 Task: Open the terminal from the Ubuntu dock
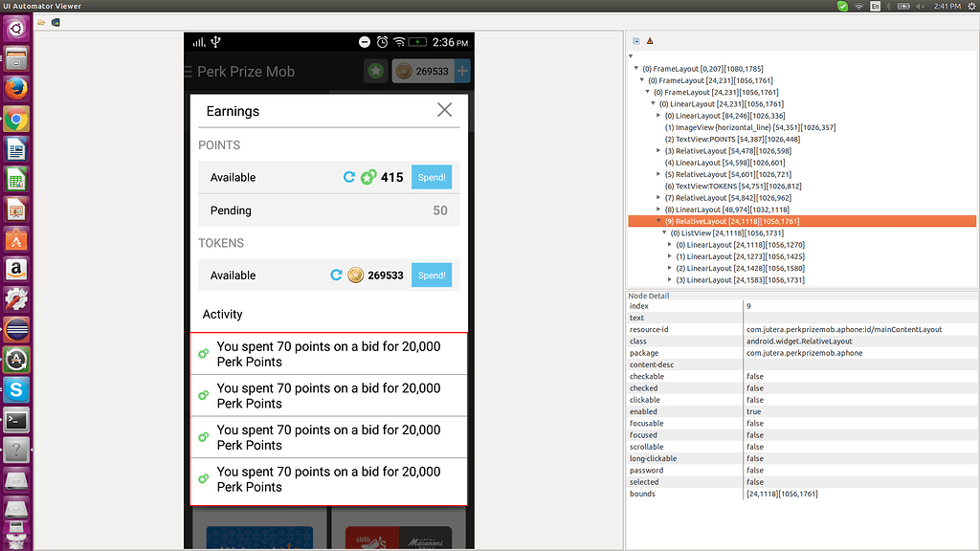[x=14, y=419]
